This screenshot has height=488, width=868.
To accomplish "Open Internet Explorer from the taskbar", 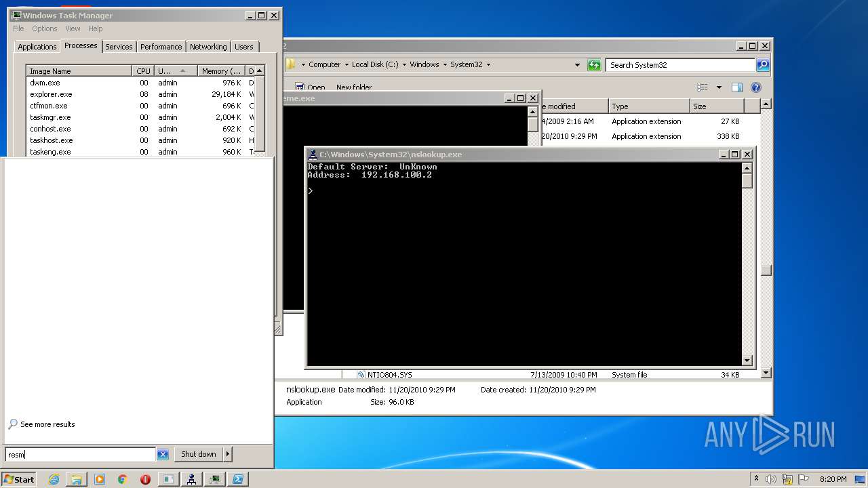I will coord(54,479).
